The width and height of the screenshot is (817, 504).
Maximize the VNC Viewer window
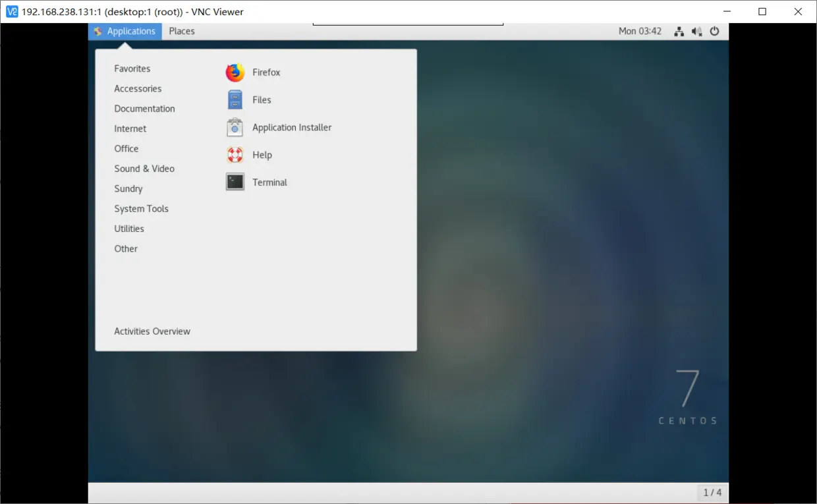point(762,11)
